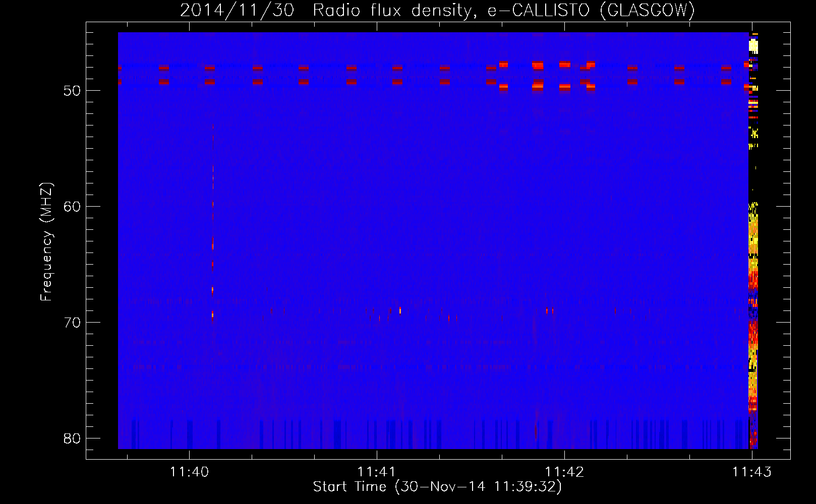Click the plot title mentioning e-CALLISTO (GLASGOW)

(437, 10)
